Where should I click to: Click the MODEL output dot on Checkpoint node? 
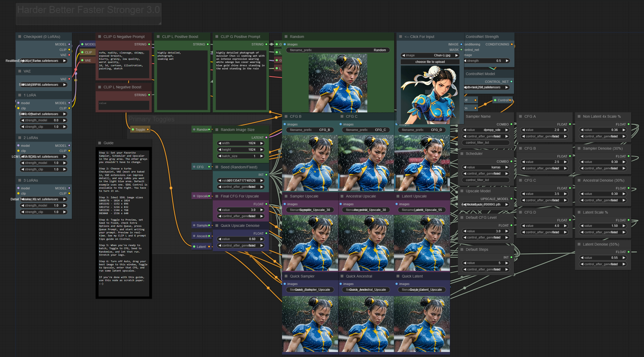[69, 44]
